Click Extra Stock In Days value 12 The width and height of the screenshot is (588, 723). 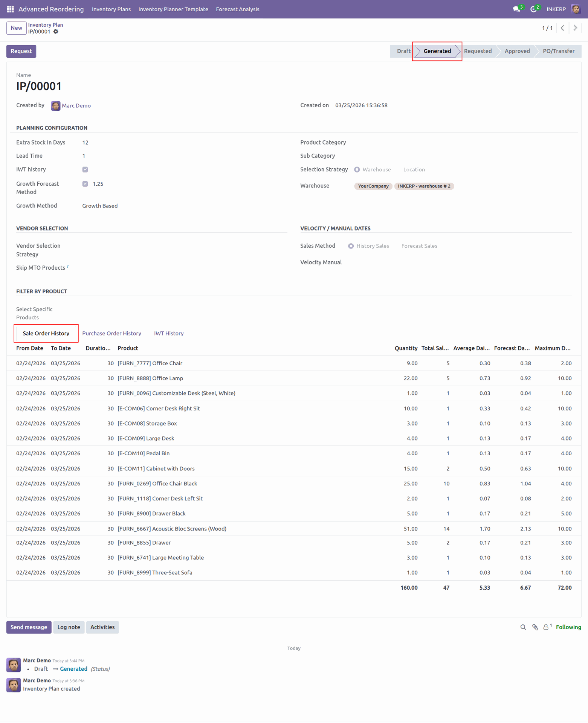coord(86,142)
